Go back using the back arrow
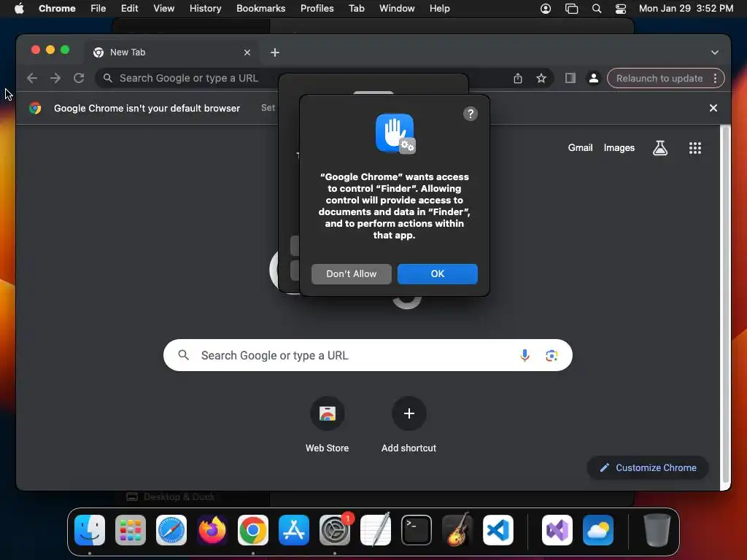 [x=32, y=78]
